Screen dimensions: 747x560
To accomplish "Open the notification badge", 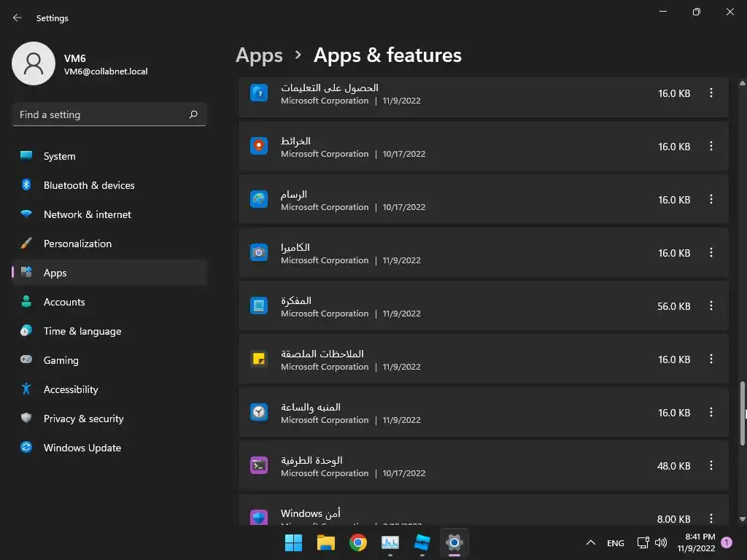I will point(727,542).
